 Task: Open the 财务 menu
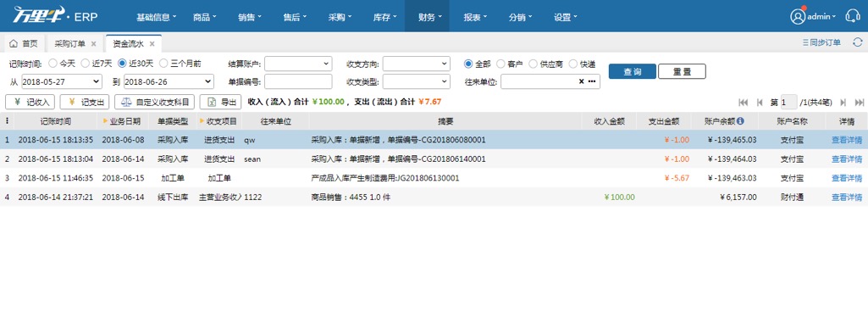click(427, 17)
